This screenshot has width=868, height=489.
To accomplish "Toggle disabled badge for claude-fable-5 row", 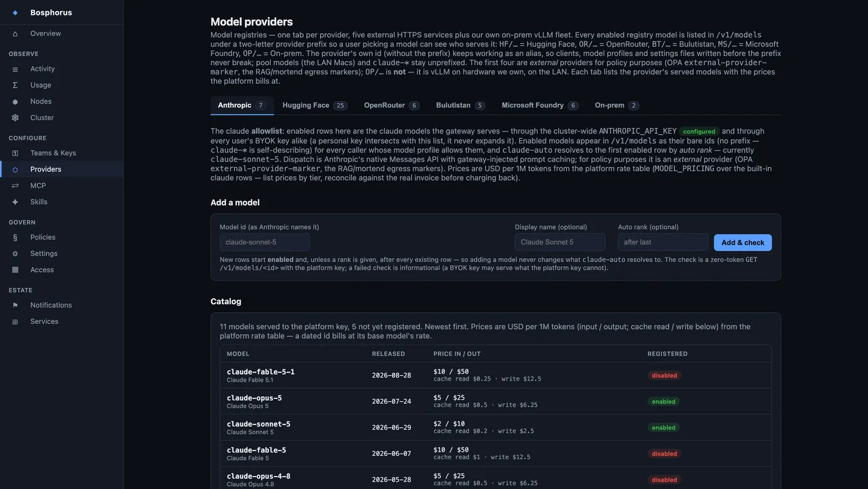I will pos(664,454).
